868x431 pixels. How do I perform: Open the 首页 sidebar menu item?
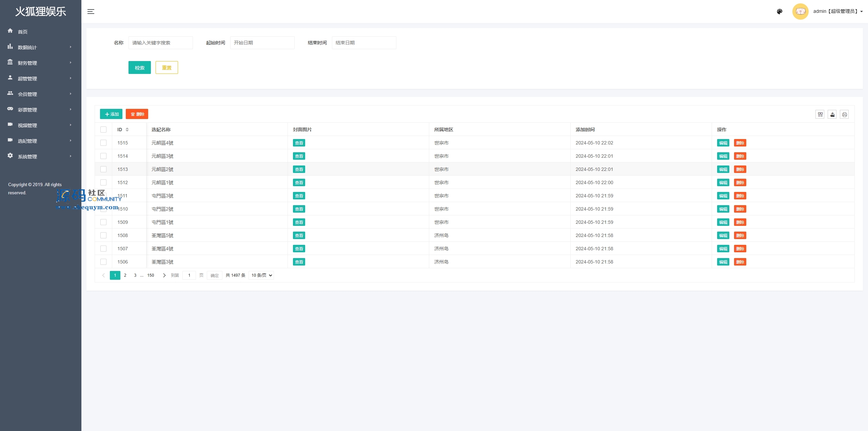pos(23,32)
